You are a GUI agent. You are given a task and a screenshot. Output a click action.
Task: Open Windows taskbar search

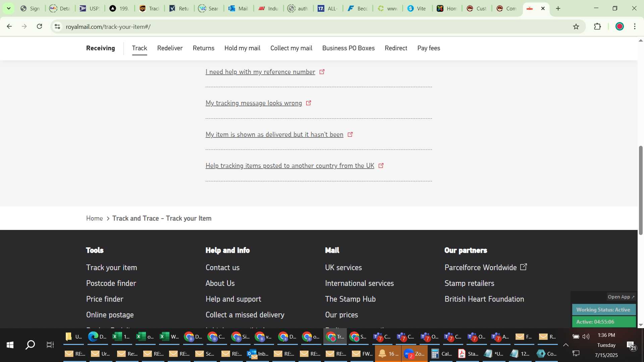[x=30, y=345]
